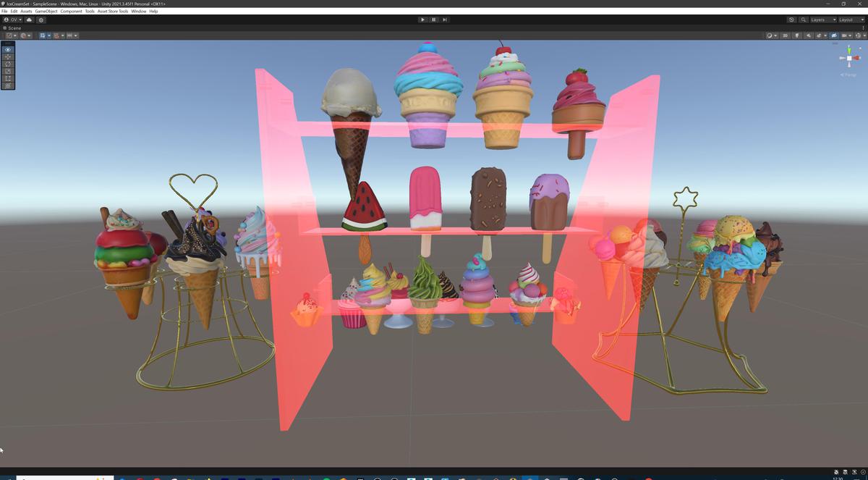This screenshot has height=480, width=868.
Task: Open the shading mode dropdown
Action: (770, 35)
